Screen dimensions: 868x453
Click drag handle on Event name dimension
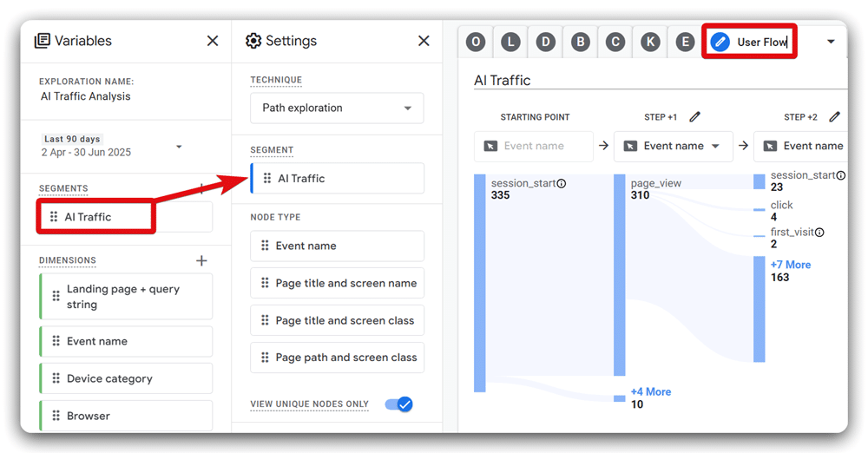coord(56,341)
